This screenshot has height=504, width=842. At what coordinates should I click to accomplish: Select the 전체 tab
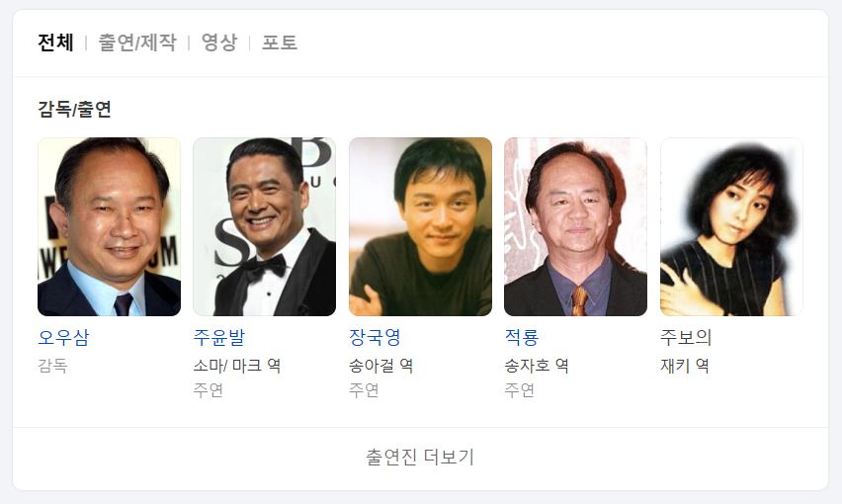(55, 42)
